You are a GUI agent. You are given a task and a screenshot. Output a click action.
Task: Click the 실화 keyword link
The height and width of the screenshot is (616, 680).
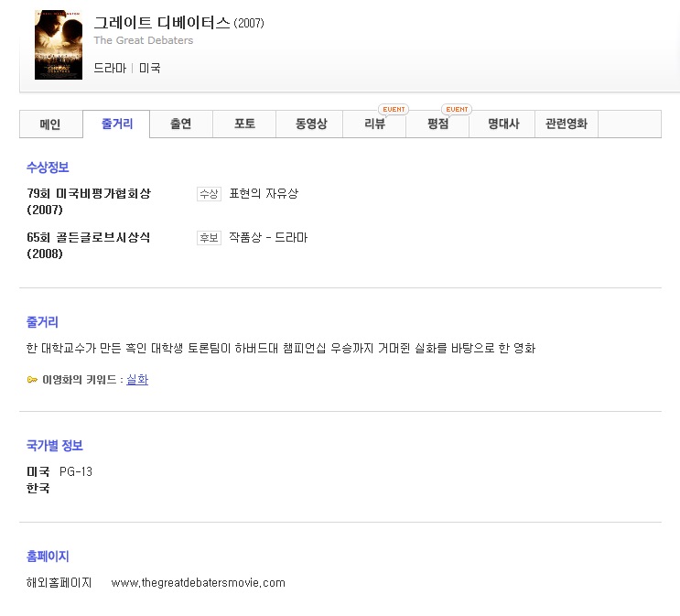pyautogui.click(x=137, y=380)
